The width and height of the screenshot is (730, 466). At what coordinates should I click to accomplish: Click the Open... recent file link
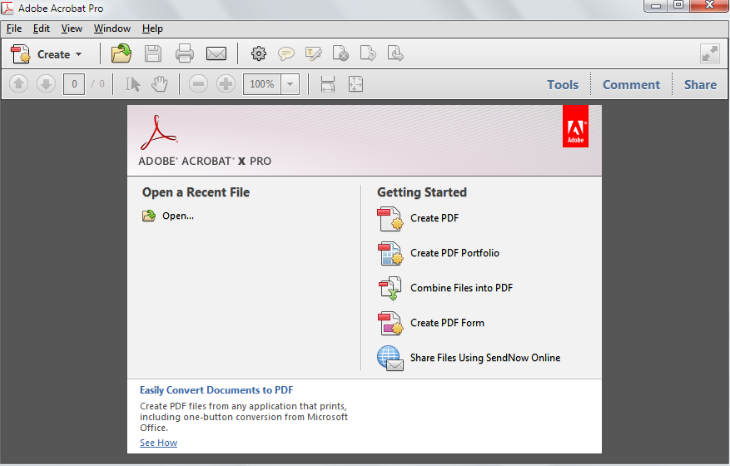178,216
